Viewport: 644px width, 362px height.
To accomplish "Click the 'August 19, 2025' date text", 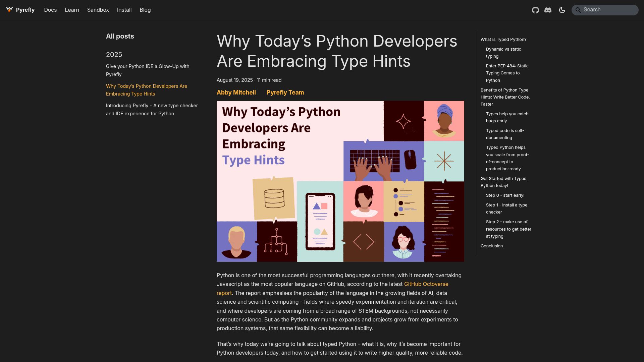I will pos(235,80).
